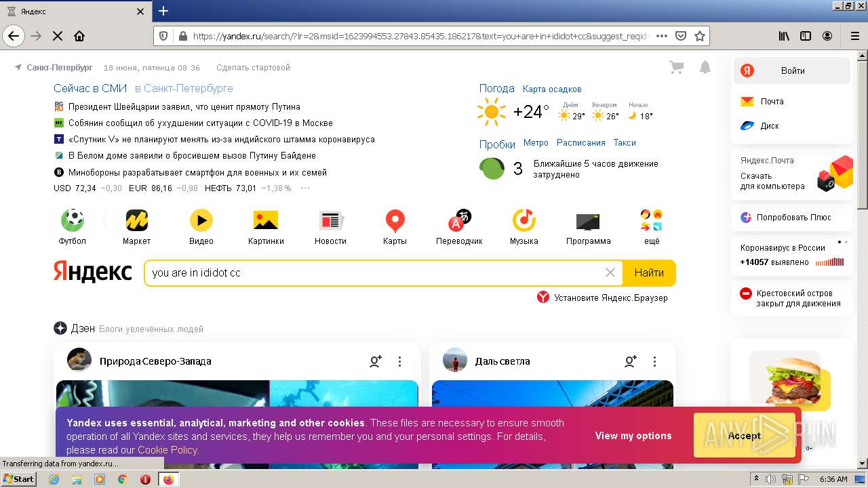
Task: Open Chrome from the taskbar
Action: pos(122,479)
